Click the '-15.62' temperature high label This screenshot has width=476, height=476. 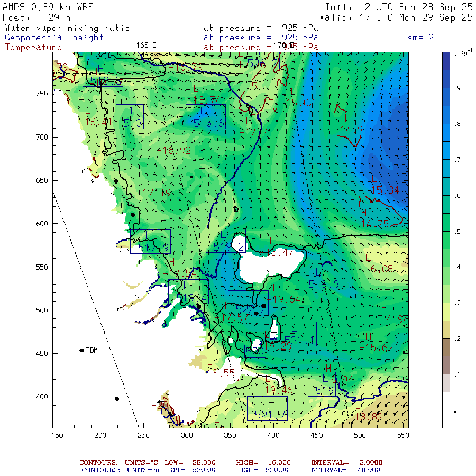pos(377,347)
